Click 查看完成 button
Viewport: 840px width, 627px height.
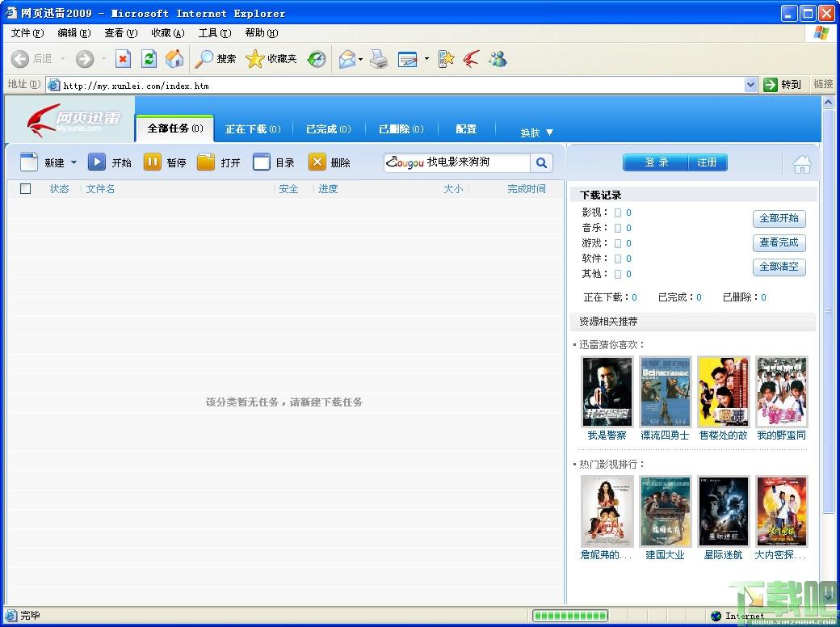pyautogui.click(x=779, y=242)
